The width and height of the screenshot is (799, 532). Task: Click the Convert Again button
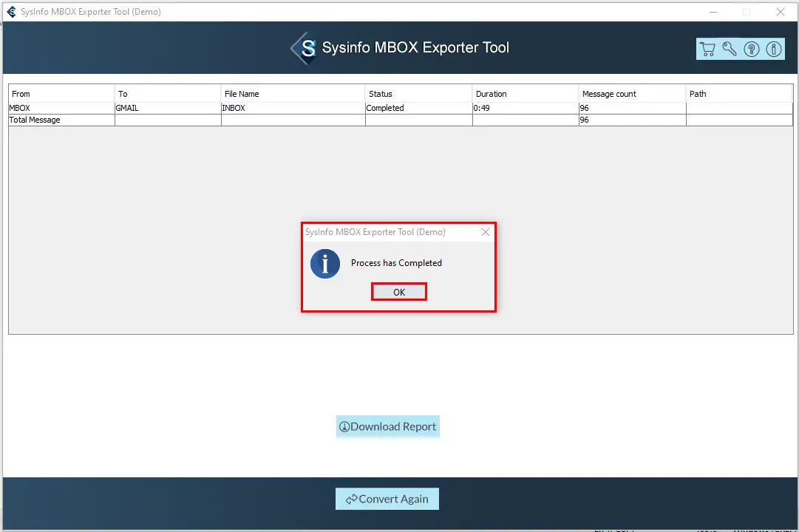click(x=387, y=499)
